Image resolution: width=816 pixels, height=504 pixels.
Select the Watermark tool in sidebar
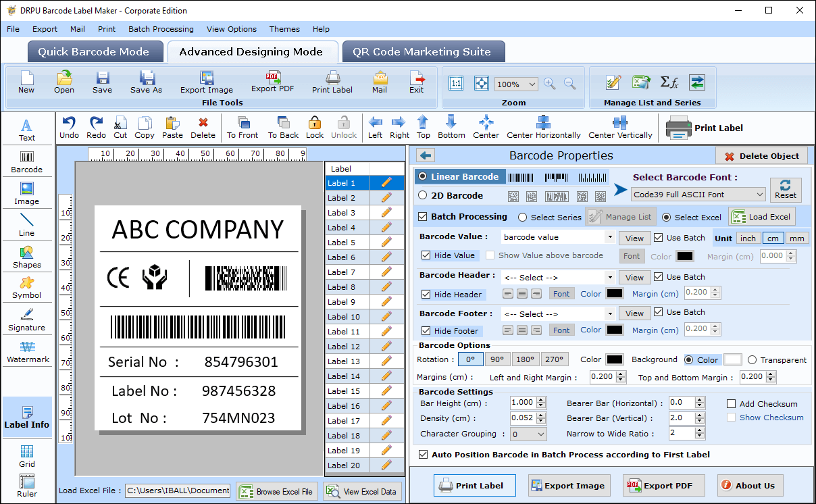[27, 352]
